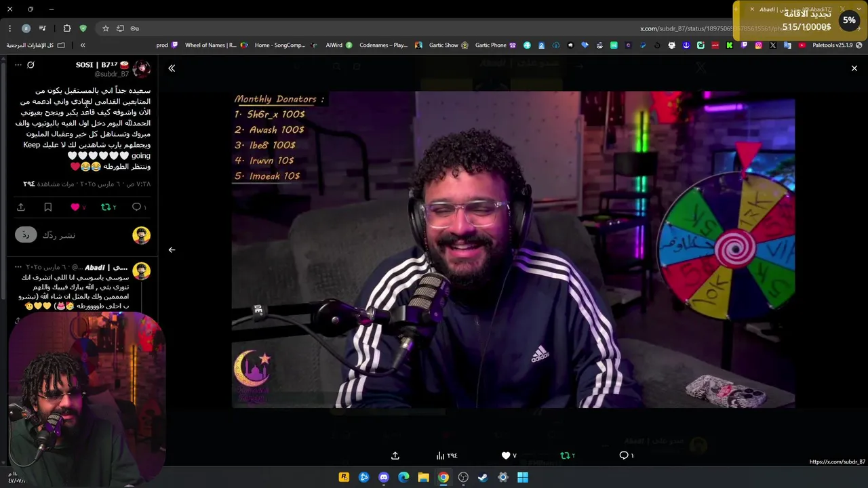Open the 'Codenames – Play...' bookmark
This screenshot has width=868, height=488.
coord(390,45)
